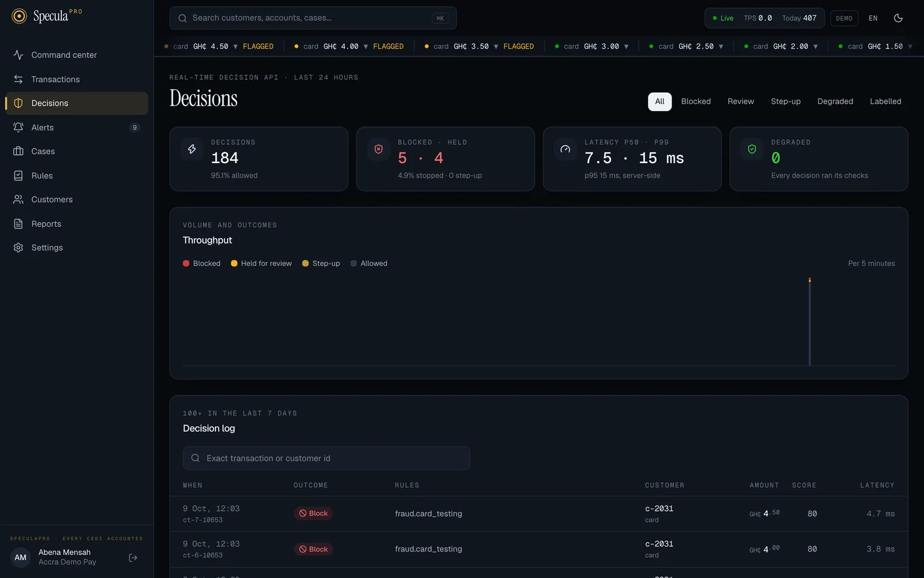The image size is (924, 578).
Task: Focus the global search customers field
Action: [x=313, y=18]
